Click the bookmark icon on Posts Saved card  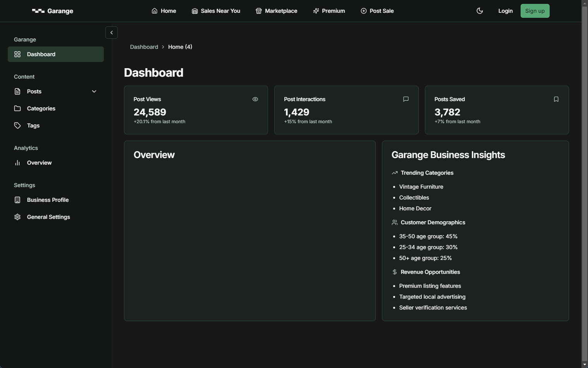(x=556, y=99)
